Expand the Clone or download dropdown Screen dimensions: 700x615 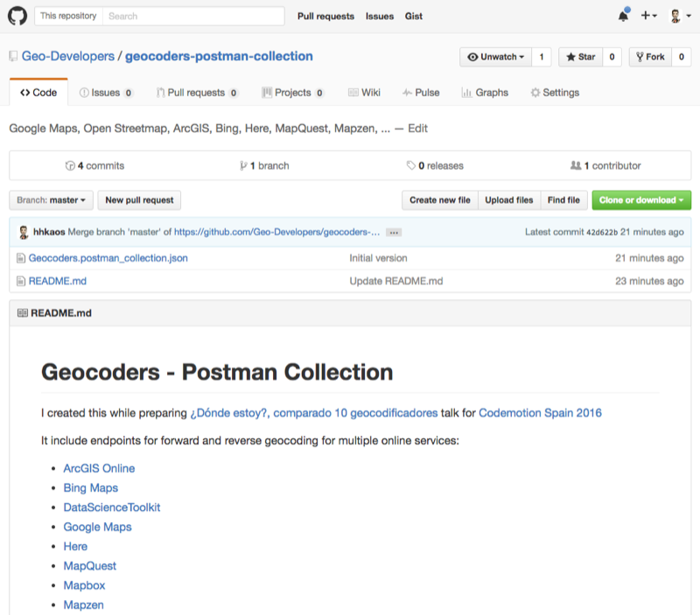(x=641, y=200)
